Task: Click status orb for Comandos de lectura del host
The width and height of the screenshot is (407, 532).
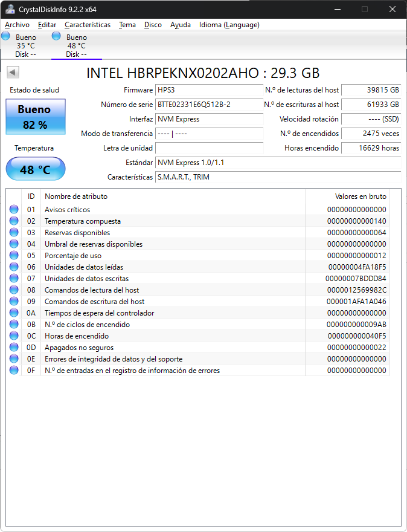Action: pos(14,290)
